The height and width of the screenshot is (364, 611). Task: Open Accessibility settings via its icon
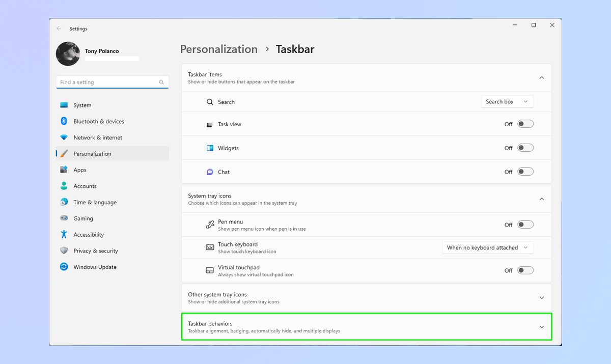click(64, 234)
